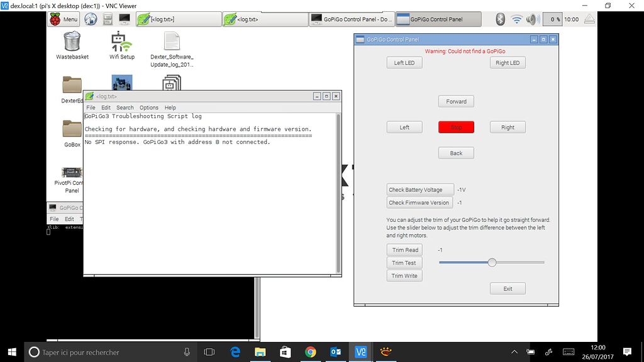Image resolution: width=644 pixels, height=362 pixels.
Task: Click the Forward button
Action: click(x=456, y=101)
